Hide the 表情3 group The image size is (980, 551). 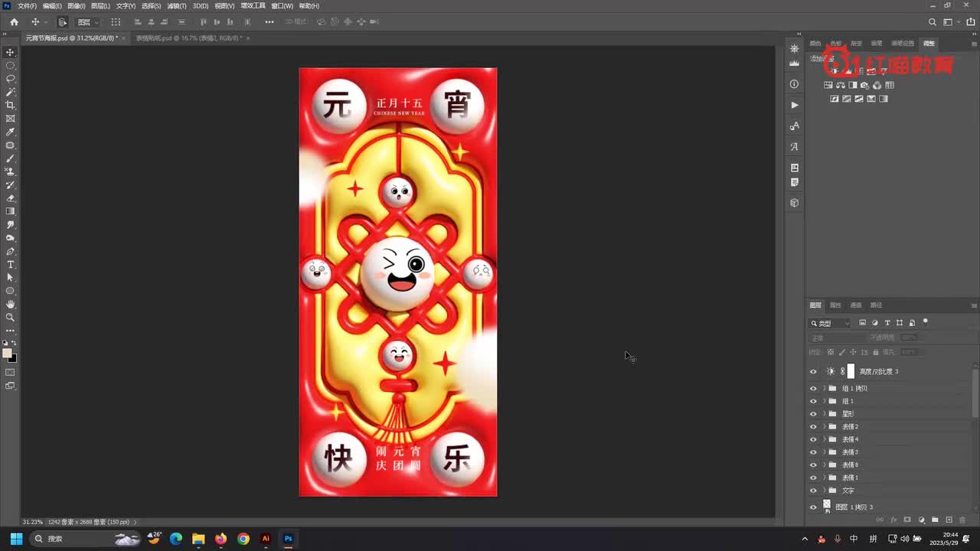pos(813,452)
